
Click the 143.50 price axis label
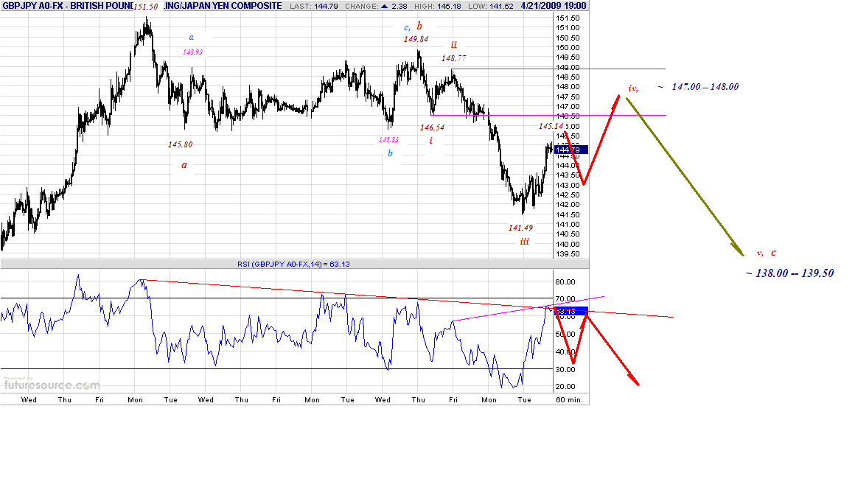pos(568,175)
